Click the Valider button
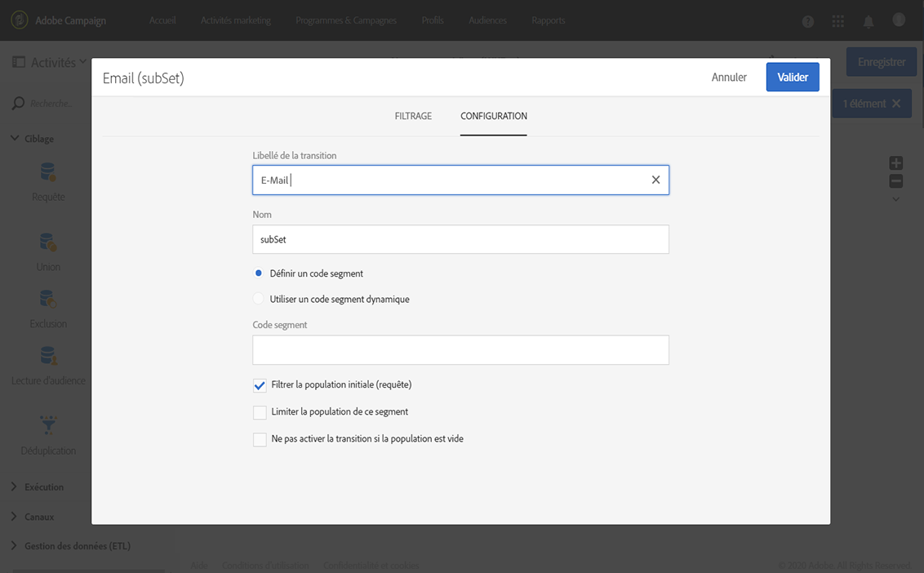 [792, 78]
